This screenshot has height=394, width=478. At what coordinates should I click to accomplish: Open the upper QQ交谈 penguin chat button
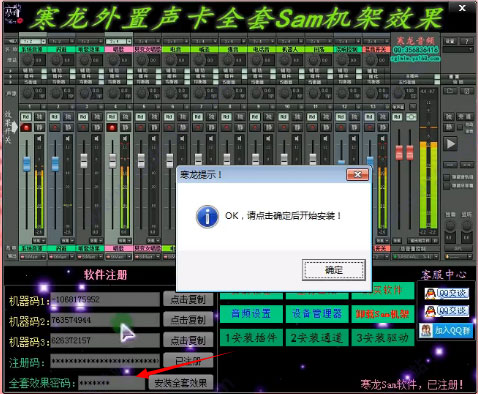[447, 293]
